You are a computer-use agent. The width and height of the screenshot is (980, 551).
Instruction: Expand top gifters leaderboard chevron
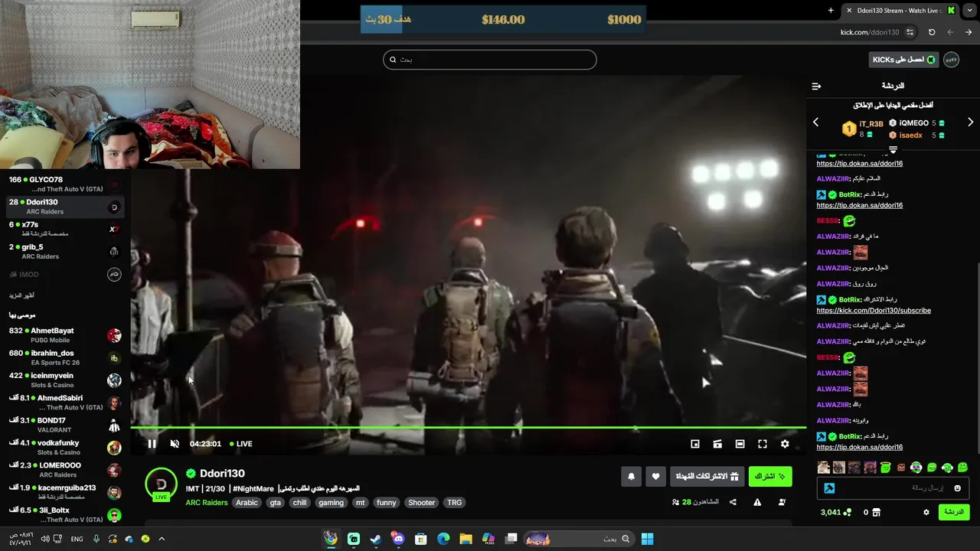[x=893, y=150]
